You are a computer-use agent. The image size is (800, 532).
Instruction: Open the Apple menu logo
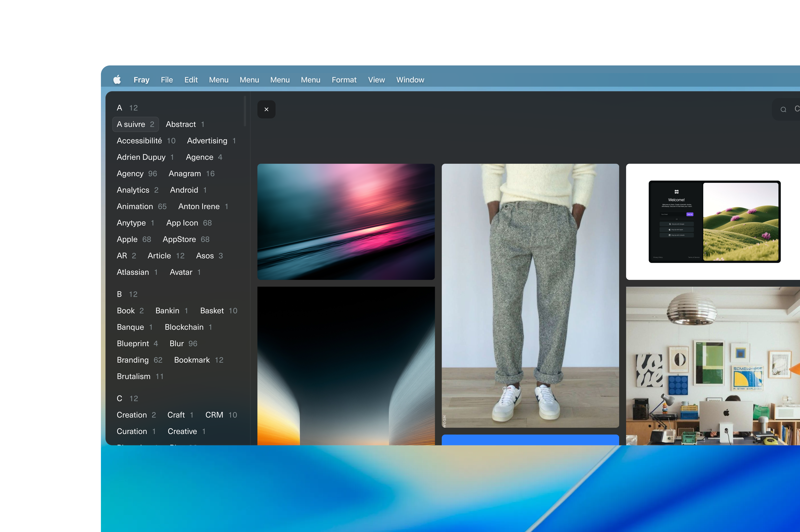coord(117,80)
